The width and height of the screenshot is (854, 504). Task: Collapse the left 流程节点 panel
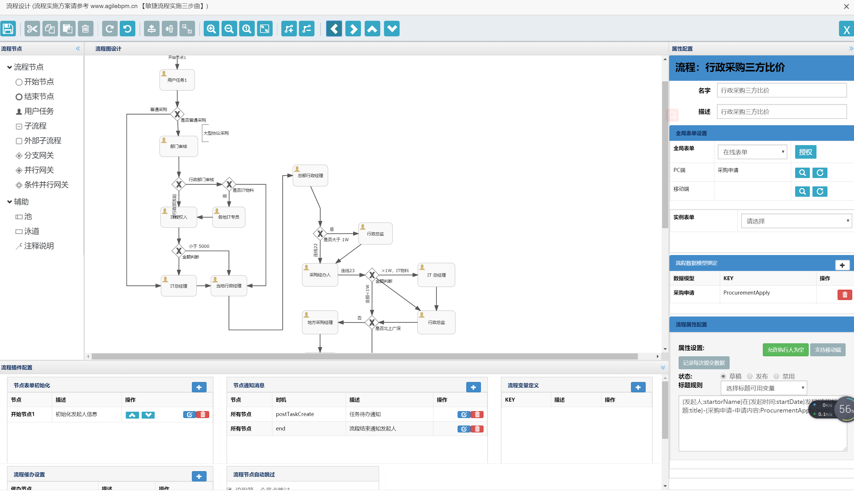[x=78, y=48]
